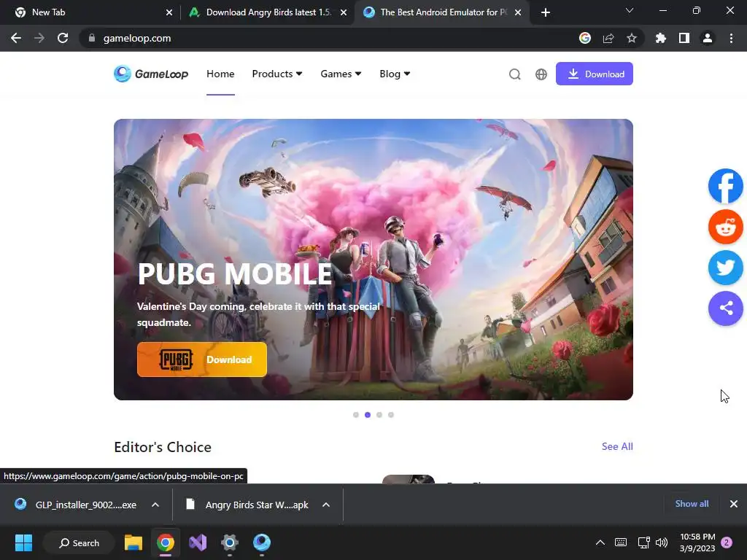Open the clock and date panel
This screenshot has height=560, width=747.
click(697, 542)
